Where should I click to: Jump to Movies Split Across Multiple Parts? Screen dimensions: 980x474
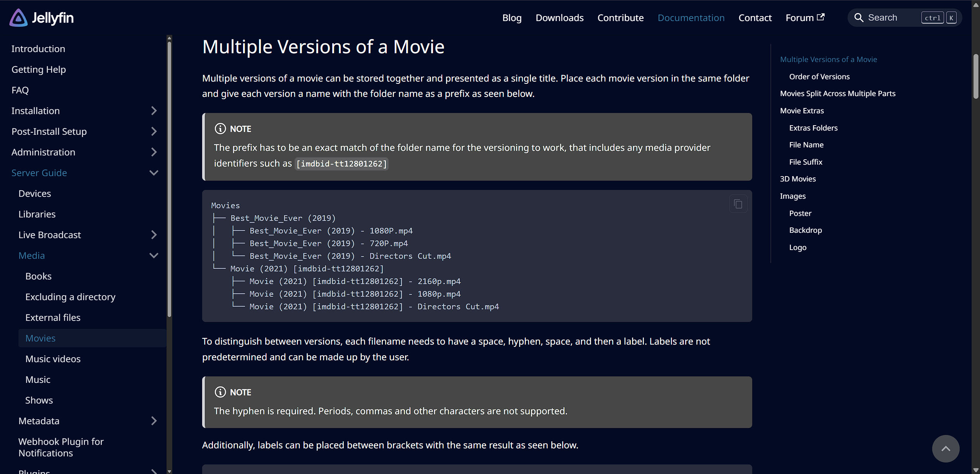tap(838, 93)
